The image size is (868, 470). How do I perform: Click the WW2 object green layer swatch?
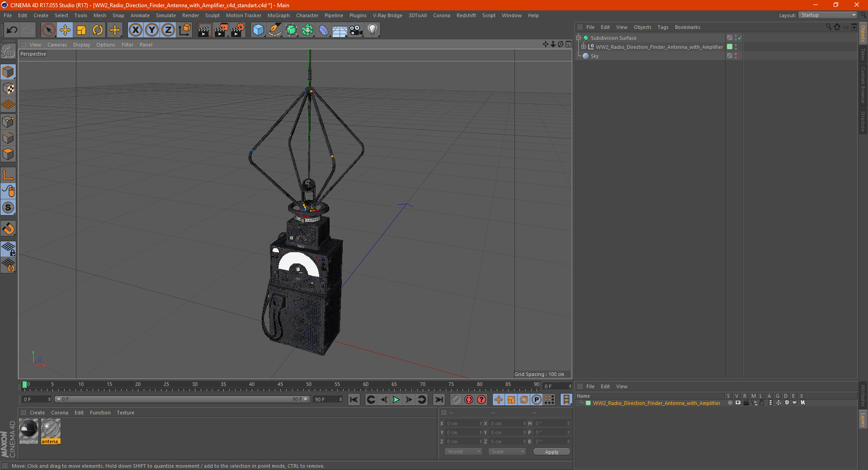[730, 47]
